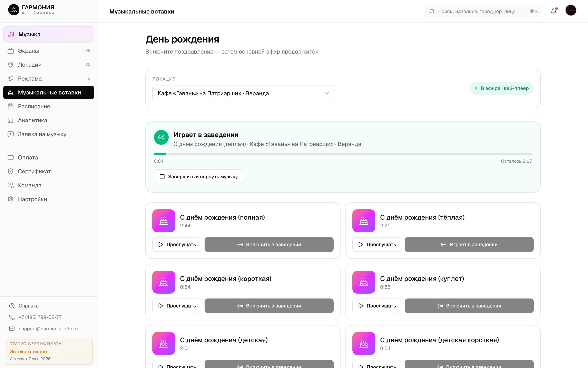Open the Экраны menu item
Viewport: 588px width, 368px height.
coord(49,51)
